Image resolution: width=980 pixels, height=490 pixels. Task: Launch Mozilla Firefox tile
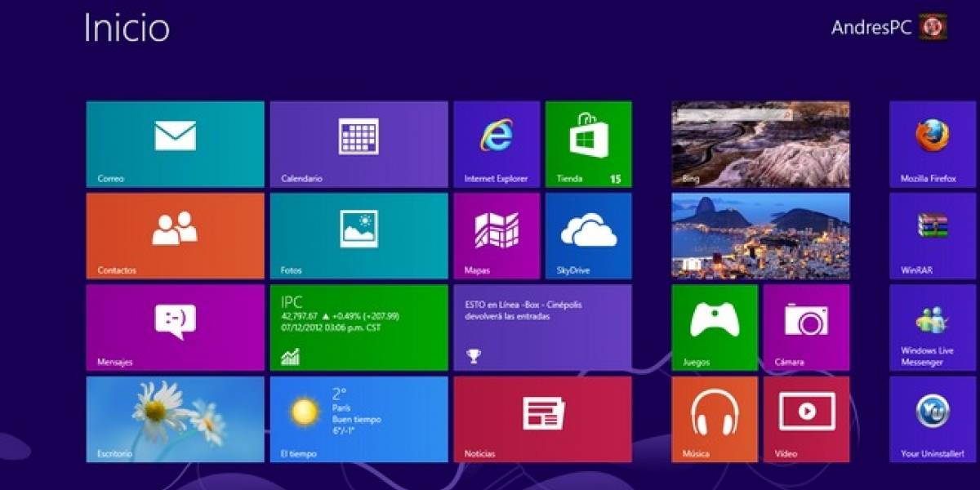tap(932, 145)
